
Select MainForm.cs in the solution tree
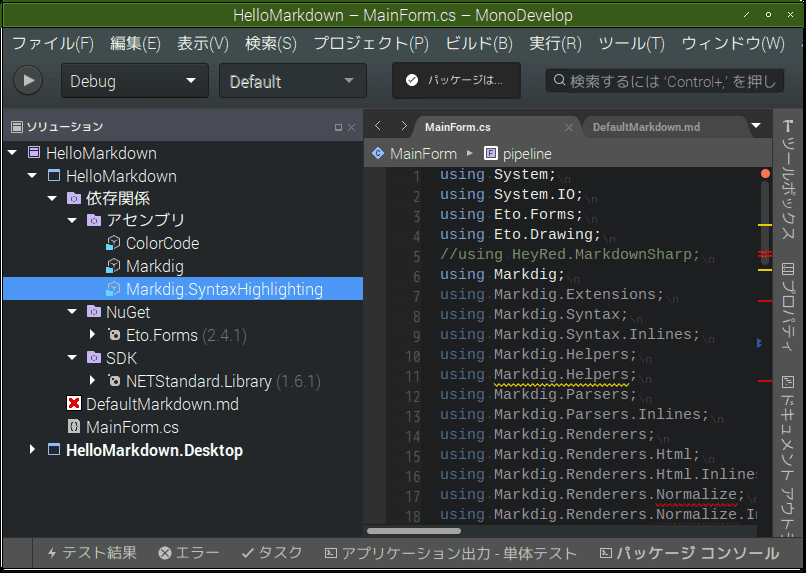pos(132,427)
